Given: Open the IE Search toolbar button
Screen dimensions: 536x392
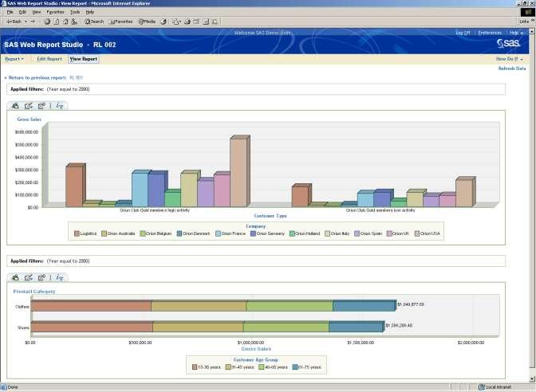Looking at the screenshot, I should [x=94, y=22].
